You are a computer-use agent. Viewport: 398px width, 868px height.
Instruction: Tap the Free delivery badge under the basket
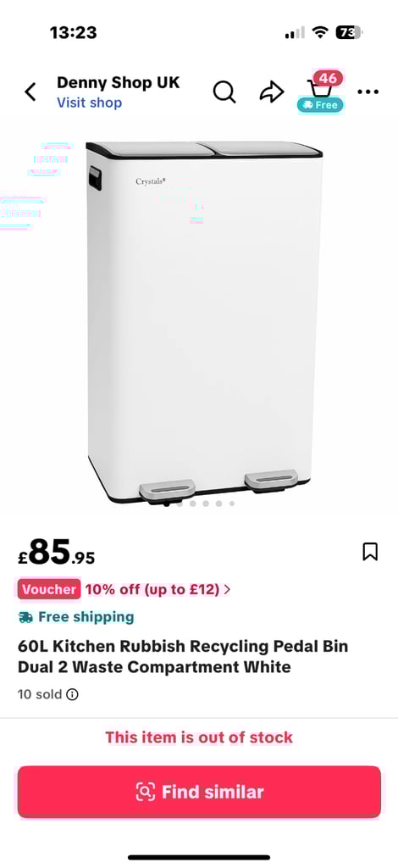pyautogui.click(x=321, y=105)
